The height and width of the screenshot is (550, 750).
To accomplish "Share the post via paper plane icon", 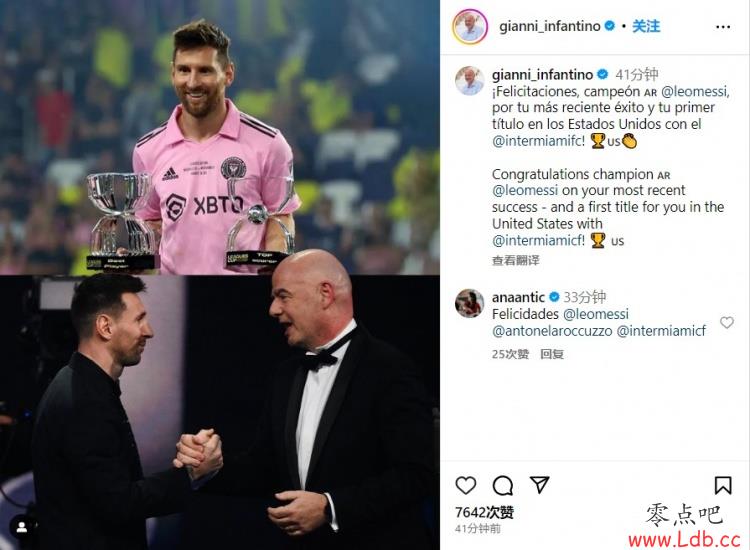I will tap(540, 485).
